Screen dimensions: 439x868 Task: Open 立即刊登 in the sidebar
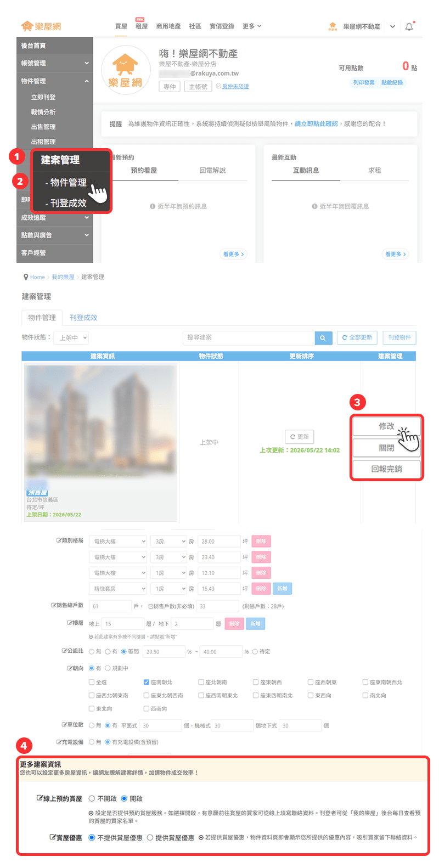coord(43,97)
